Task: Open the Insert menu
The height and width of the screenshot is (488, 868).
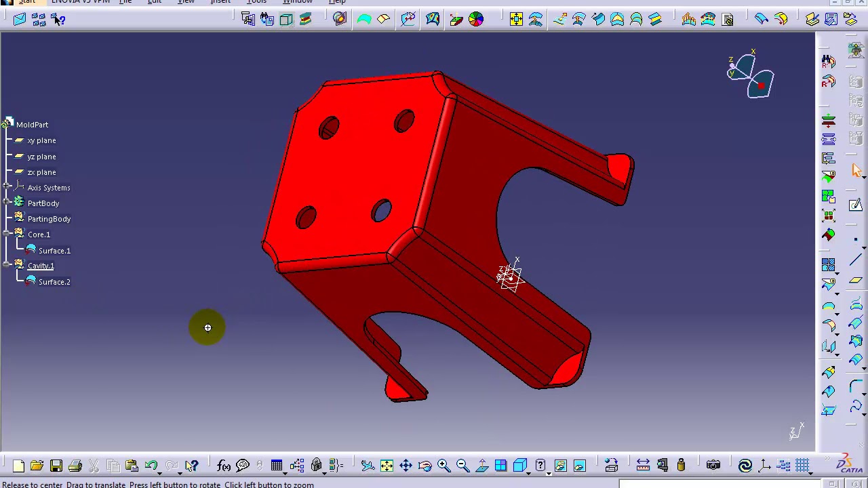Action: 220,2
